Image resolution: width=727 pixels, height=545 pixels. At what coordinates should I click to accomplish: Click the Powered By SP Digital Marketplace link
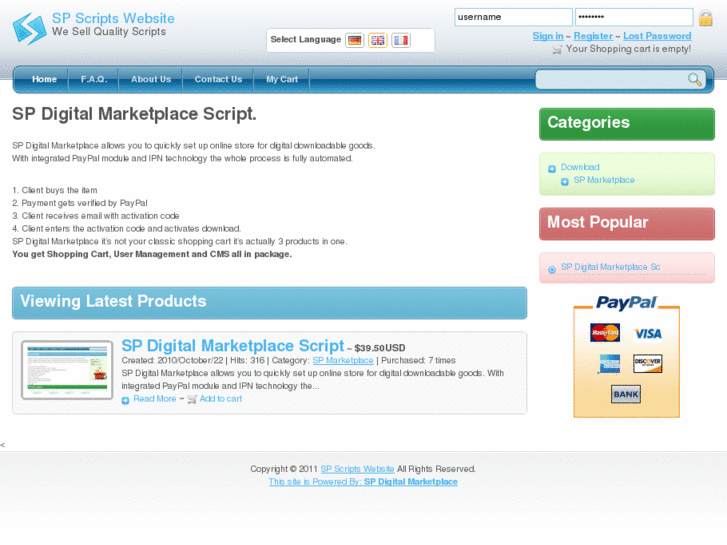tap(363, 482)
